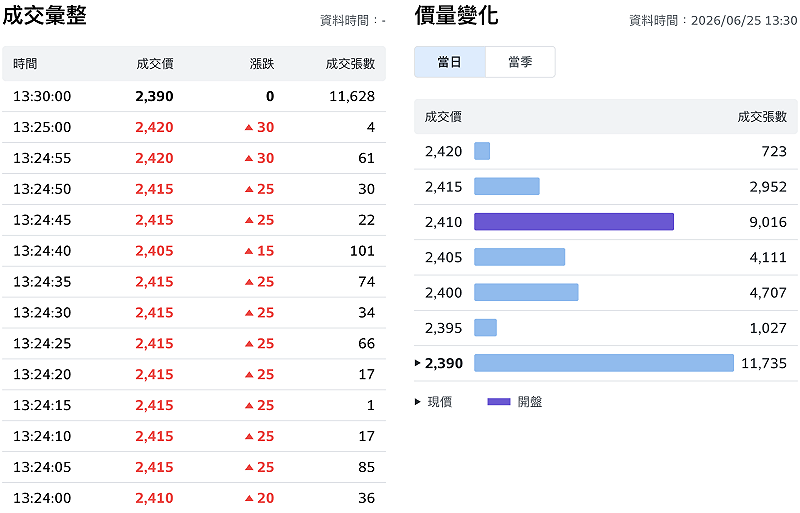
Task: Click the 4,111 volume value
Action: [768, 257]
